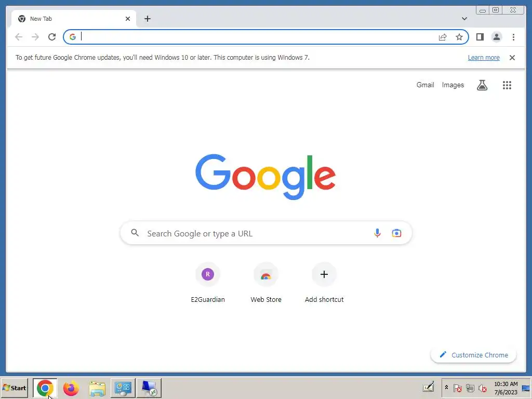Search by image with camera icon
The height and width of the screenshot is (399, 532).
point(396,233)
